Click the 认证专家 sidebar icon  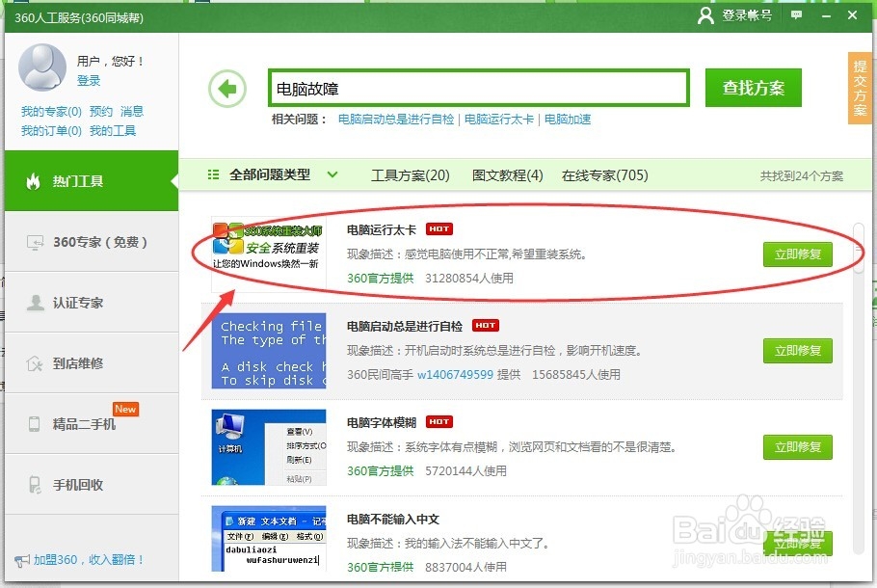(34, 303)
